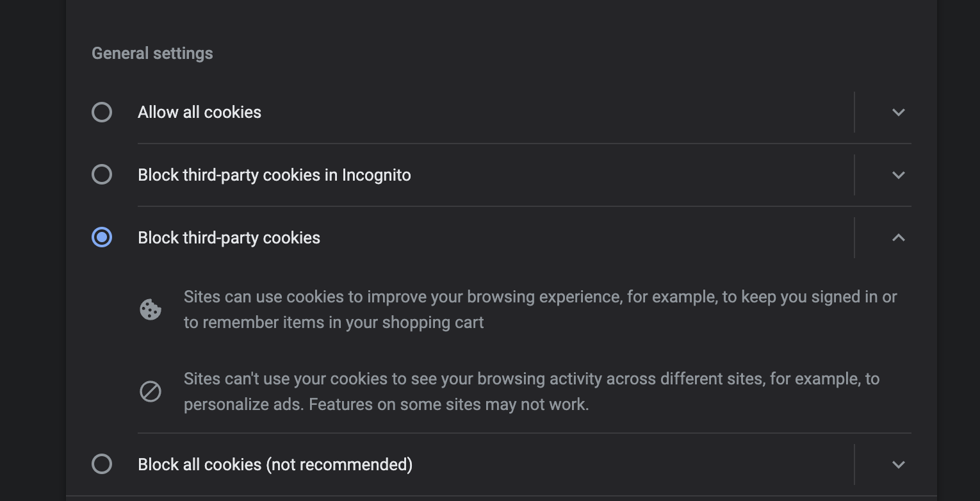Image resolution: width=980 pixels, height=501 pixels.
Task: Choose Block third-party cookies in Incognito option
Action: 102,174
